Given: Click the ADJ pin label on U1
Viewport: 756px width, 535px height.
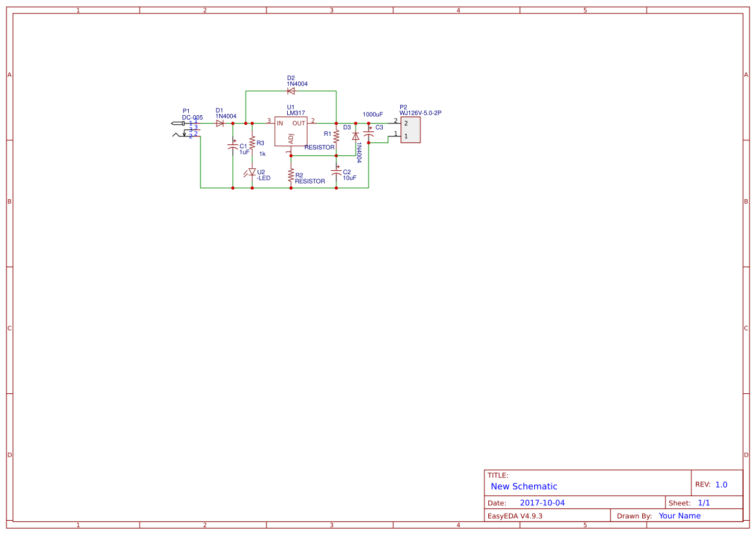Looking at the screenshot, I should tap(291, 137).
